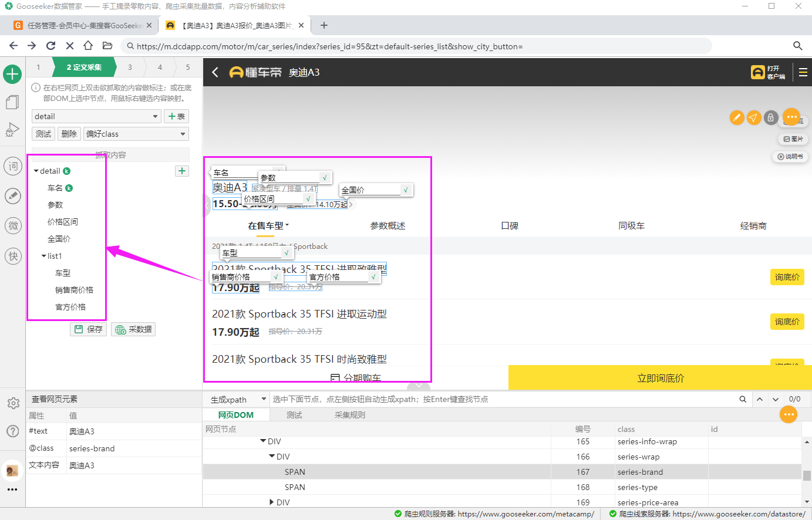Screen dimensions: 812x520
Task: Toggle the checkmark on 全国价 label
Action: pos(406,190)
